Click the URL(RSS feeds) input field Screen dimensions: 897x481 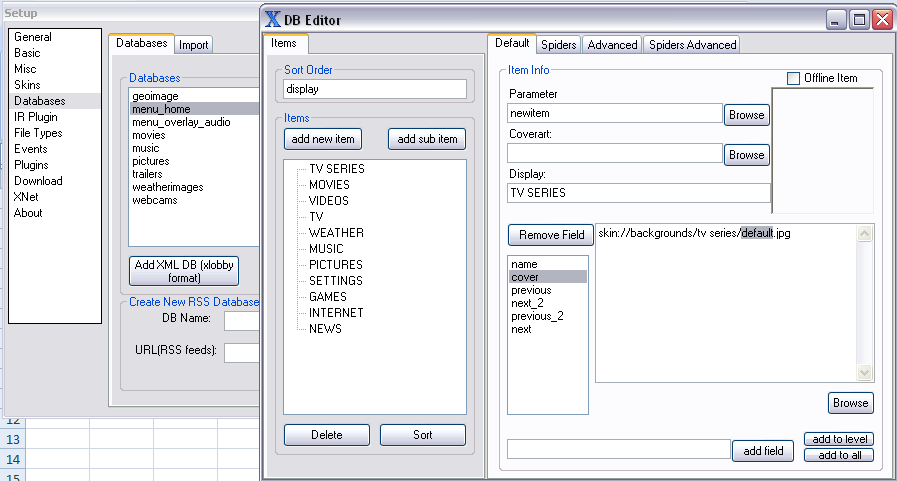point(241,352)
